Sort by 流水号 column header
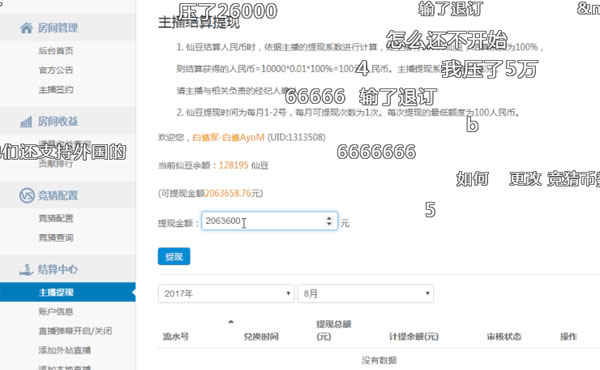The width and height of the screenshot is (600, 370). [x=176, y=337]
